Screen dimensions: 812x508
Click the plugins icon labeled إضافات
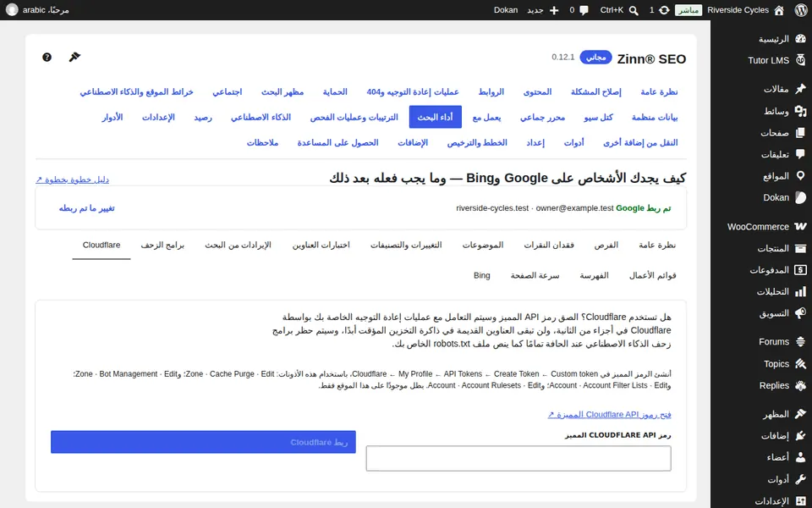point(801,436)
